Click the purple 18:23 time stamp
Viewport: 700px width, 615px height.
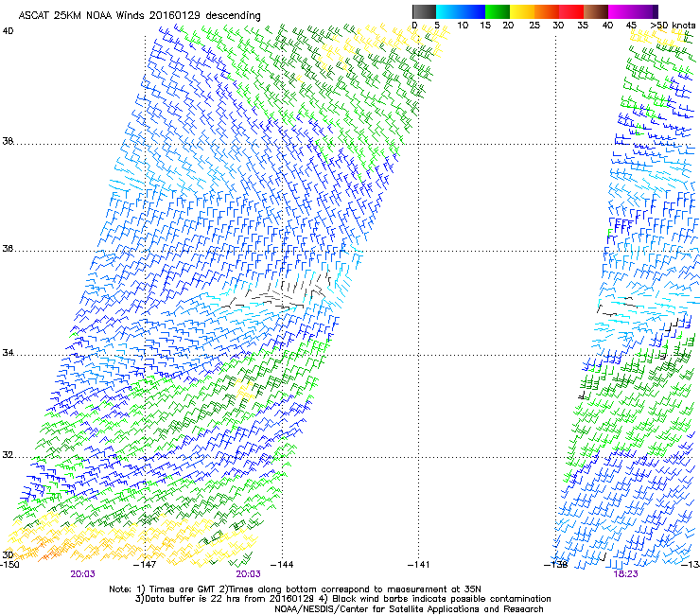click(625, 574)
